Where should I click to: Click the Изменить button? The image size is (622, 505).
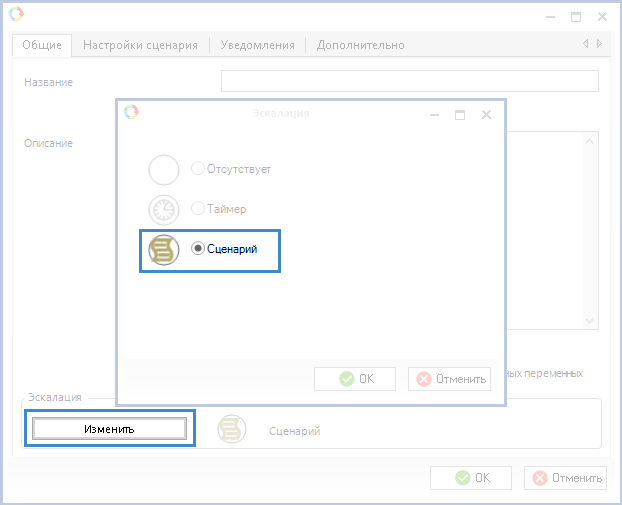109,428
